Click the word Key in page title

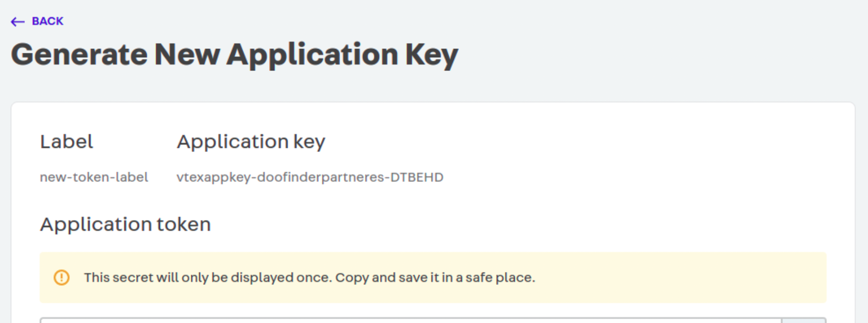[432, 55]
